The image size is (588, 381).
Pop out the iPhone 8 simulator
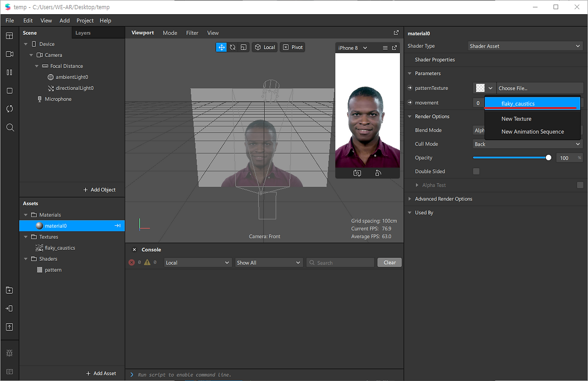[x=395, y=48]
